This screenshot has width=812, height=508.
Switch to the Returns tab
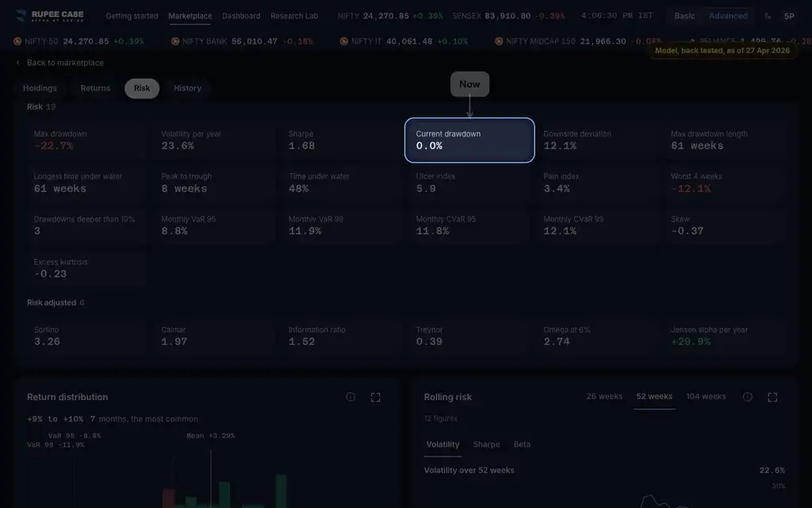point(95,88)
